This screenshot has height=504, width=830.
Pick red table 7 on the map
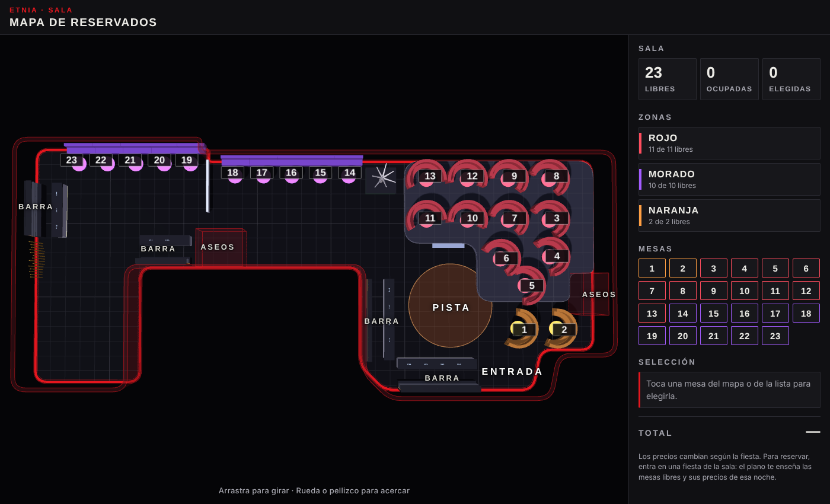click(x=515, y=218)
